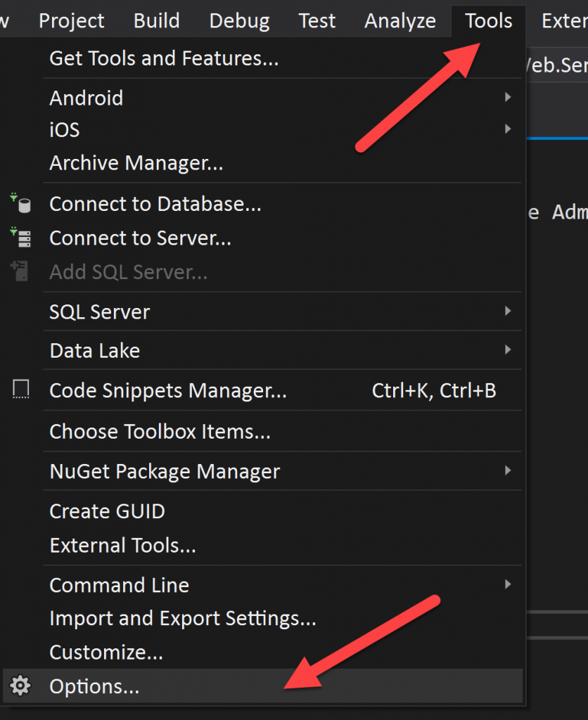This screenshot has height=720, width=588.
Task: Open the Options dialog
Action: (263, 686)
